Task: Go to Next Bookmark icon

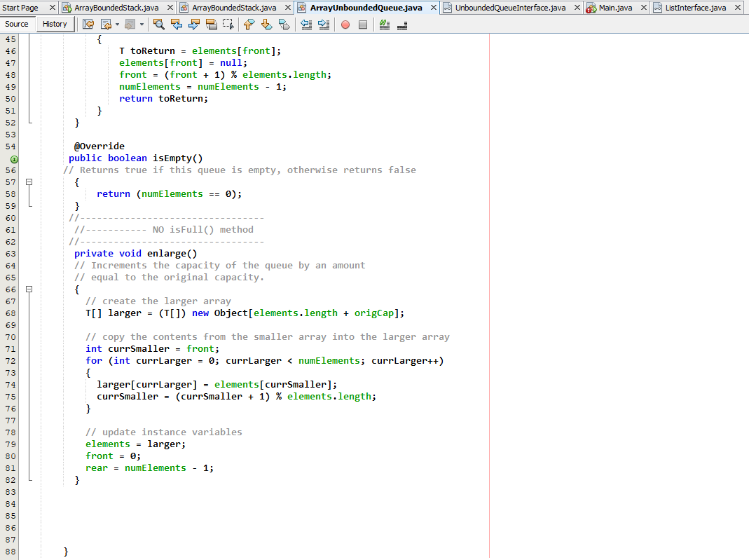Action: (266, 25)
